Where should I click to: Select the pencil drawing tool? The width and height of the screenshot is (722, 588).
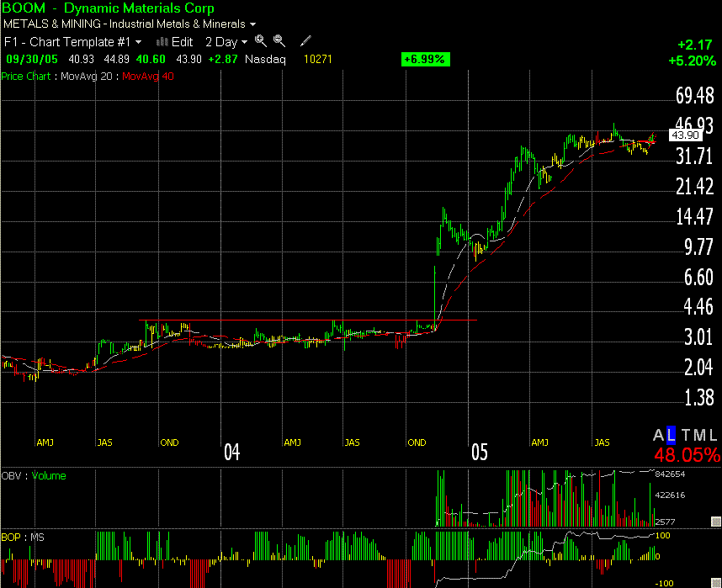point(306,41)
